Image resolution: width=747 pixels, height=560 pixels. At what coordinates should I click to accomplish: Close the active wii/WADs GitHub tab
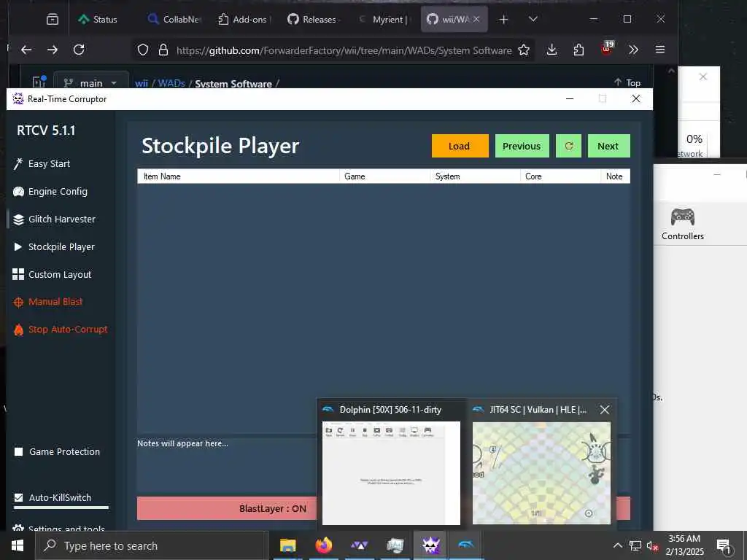476,20
